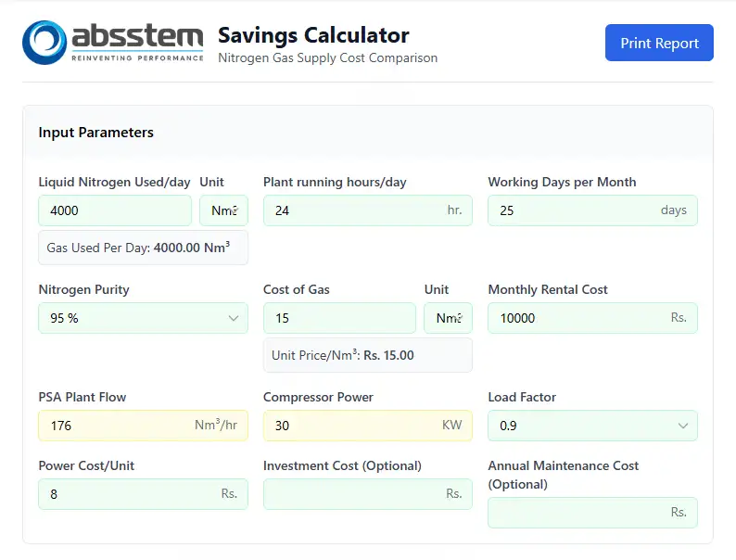The height and width of the screenshot is (560, 736).
Task: Open the Liquid Nitrogen unit selector
Action: pyautogui.click(x=223, y=210)
